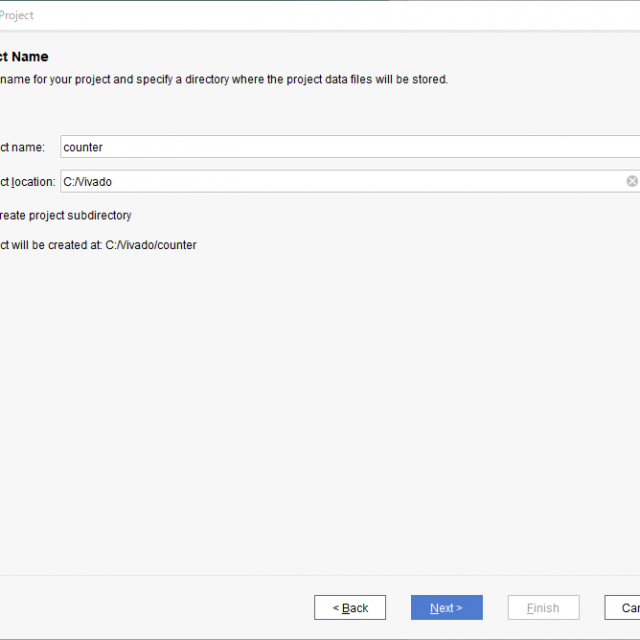Viewport: 640px width, 640px height.
Task: Click empty space in the location field middle
Action: pyautogui.click(x=350, y=182)
